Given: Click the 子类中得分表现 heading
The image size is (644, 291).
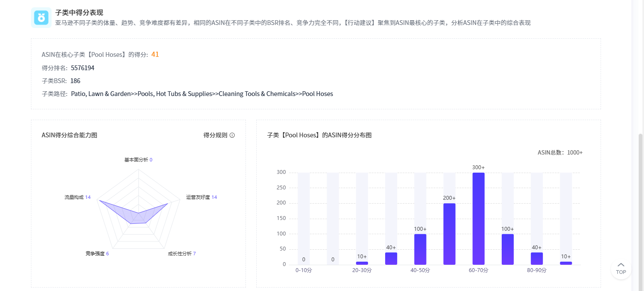Looking at the screenshot, I should (79, 12).
